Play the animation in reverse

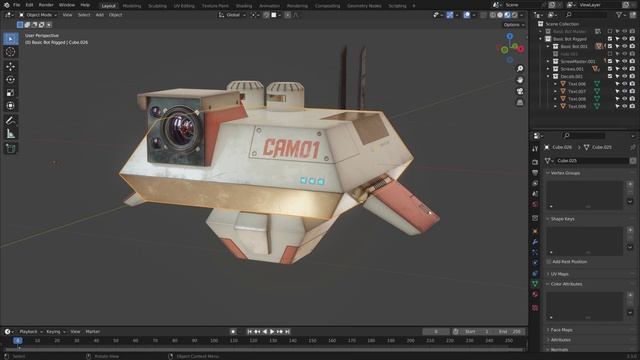(264, 332)
